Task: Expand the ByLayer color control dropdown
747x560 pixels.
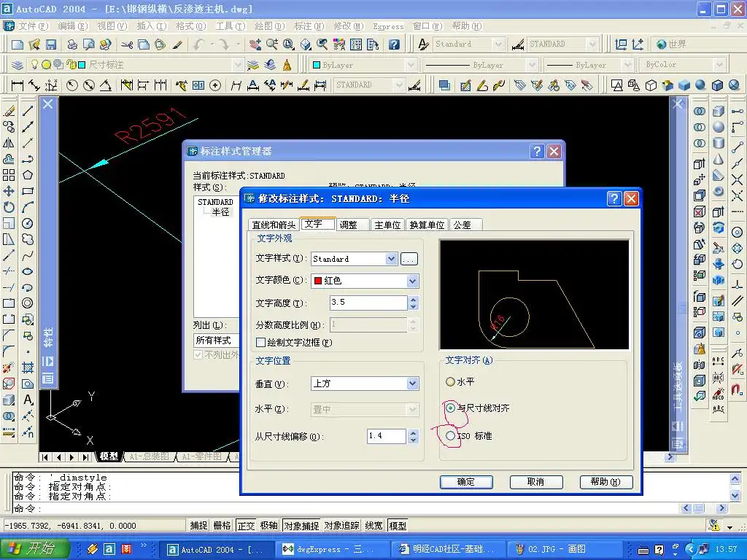Action: click(411, 65)
